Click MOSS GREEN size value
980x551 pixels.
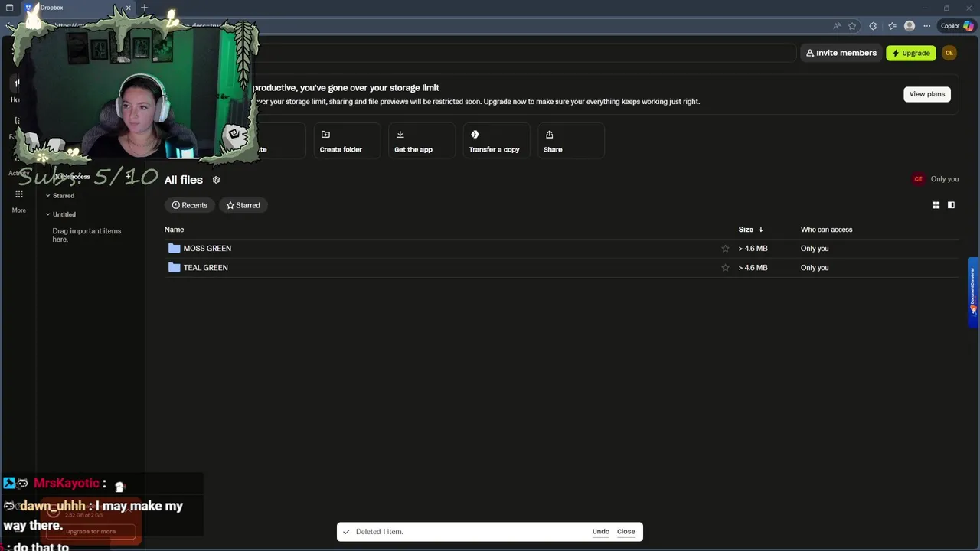click(753, 249)
